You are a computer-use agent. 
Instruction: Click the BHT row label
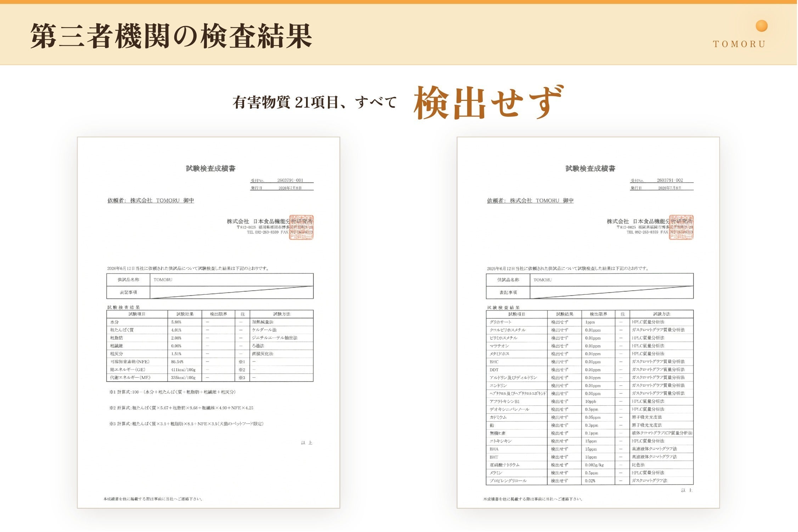tap(494, 457)
